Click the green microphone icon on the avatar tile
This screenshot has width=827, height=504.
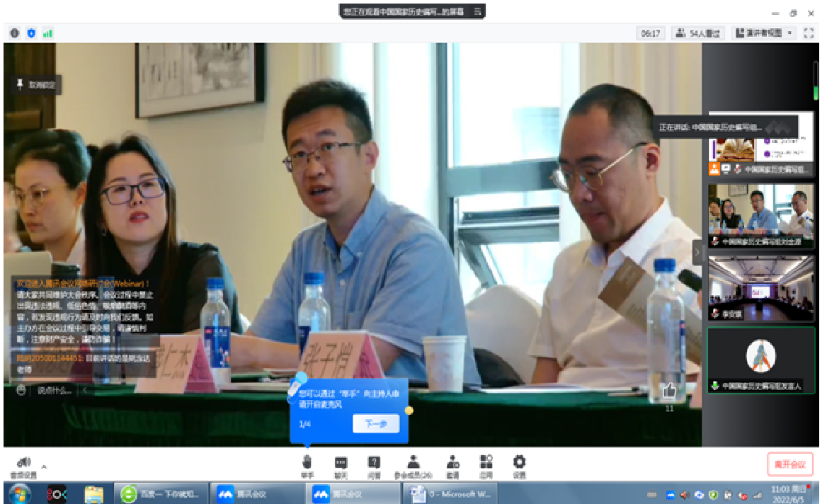click(x=715, y=386)
